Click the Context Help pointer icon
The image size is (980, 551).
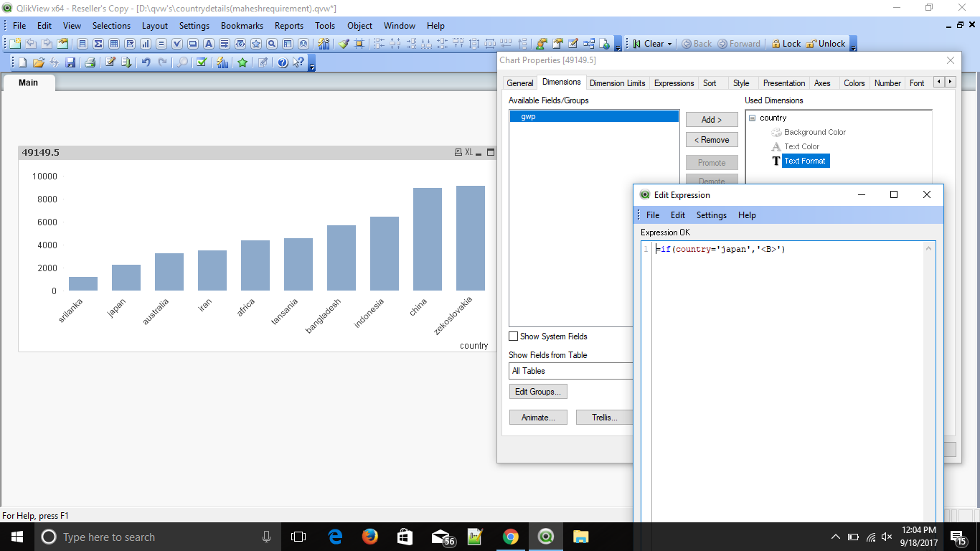coord(298,62)
